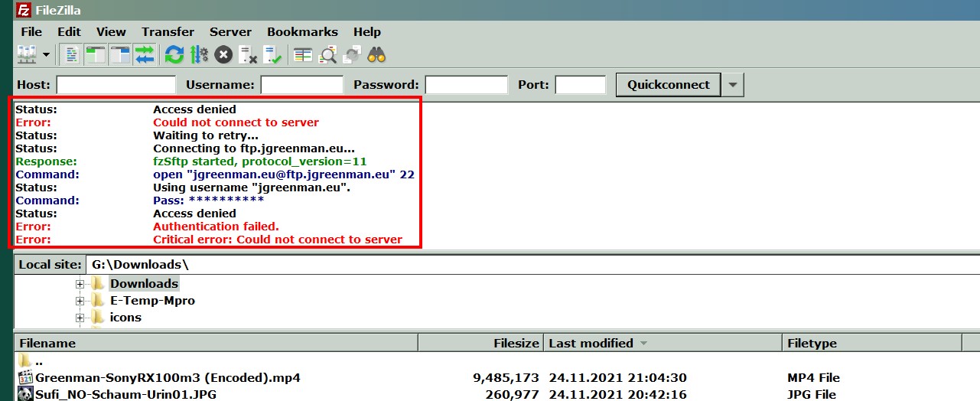The height and width of the screenshot is (401, 980).
Task: Click the icons folder icon in tree
Action: click(97, 318)
